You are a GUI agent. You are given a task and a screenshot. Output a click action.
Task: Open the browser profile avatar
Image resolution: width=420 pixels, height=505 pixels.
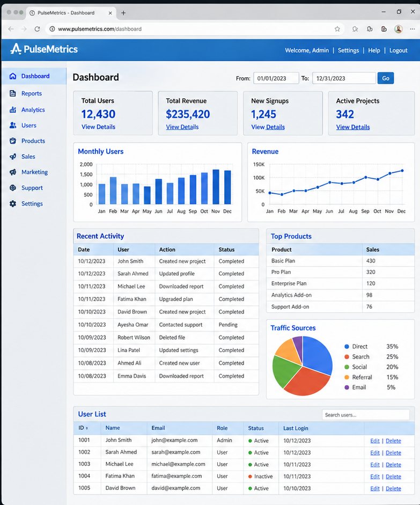(399, 29)
